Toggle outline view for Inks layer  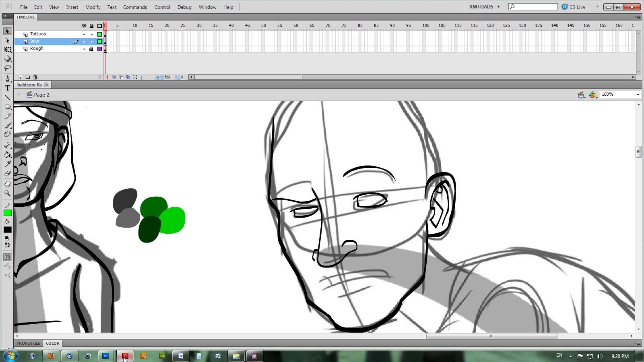(x=99, y=41)
